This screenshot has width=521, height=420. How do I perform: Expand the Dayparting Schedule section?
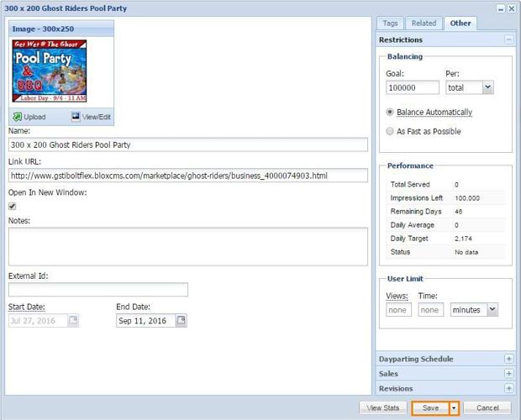[x=508, y=359]
